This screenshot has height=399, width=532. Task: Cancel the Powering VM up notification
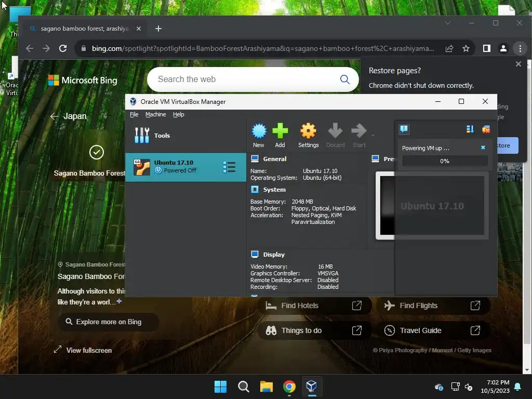[x=483, y=148]
